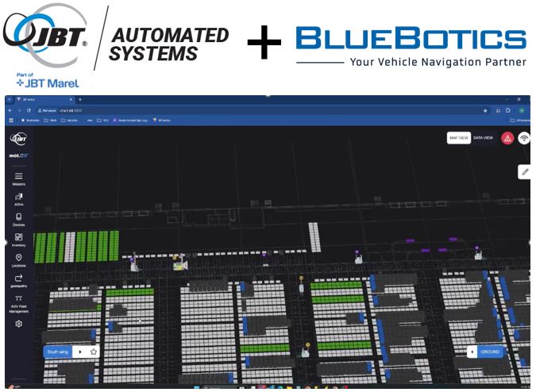Expand the GROUND floor selector arrow
The image size is (536, 392).
coord(472,351)
